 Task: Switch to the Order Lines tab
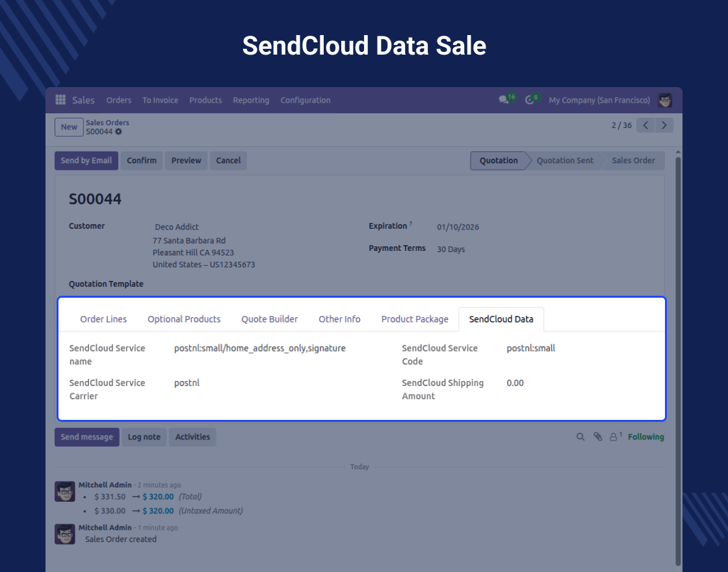(103, 319)
